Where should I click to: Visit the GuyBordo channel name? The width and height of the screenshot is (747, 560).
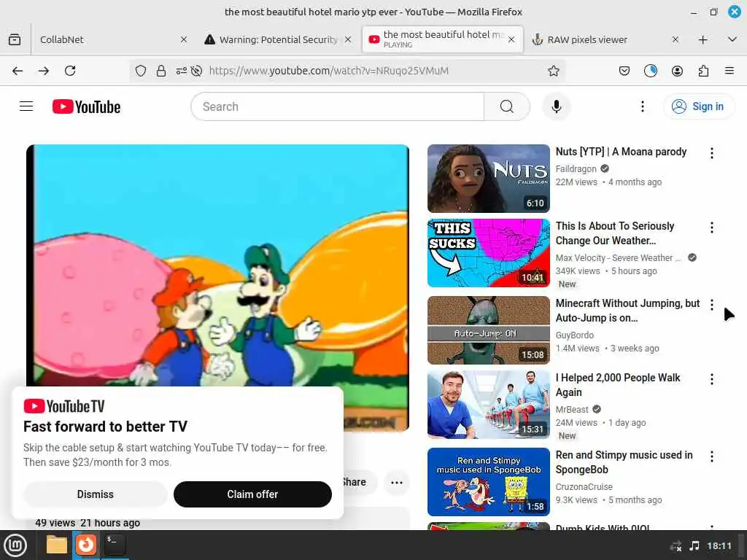pyautogui.click(x=575, y=335)
